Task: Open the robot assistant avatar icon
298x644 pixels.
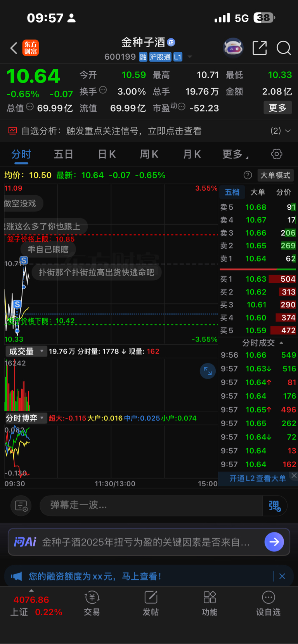Action: [233, 48]
